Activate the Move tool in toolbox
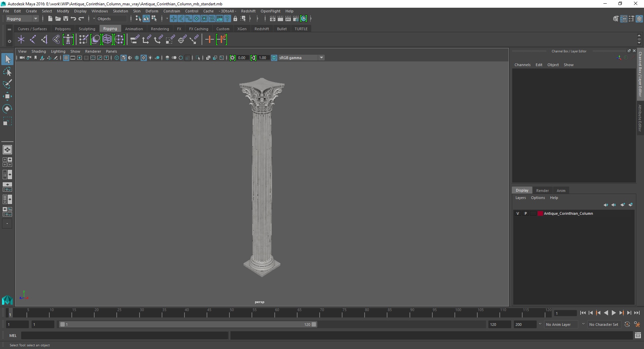 (x=7, y=96)
